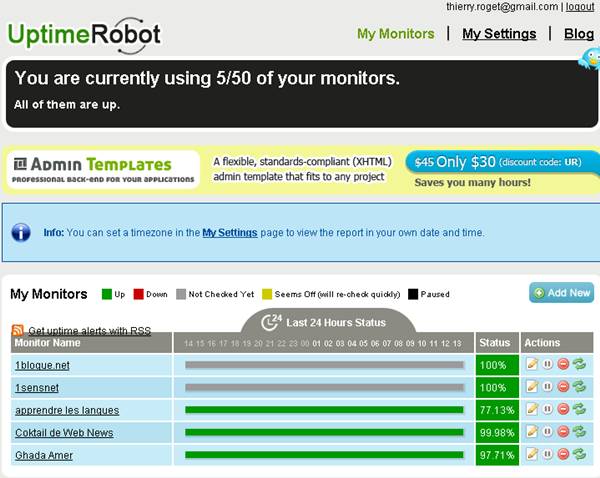Click the red Down legend swatch
This screenshot has width=600, height=478.
(x=139, y=294)
